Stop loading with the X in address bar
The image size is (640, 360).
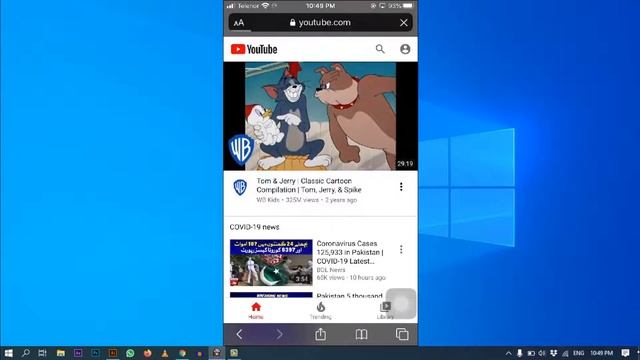(x=404, y=23)
